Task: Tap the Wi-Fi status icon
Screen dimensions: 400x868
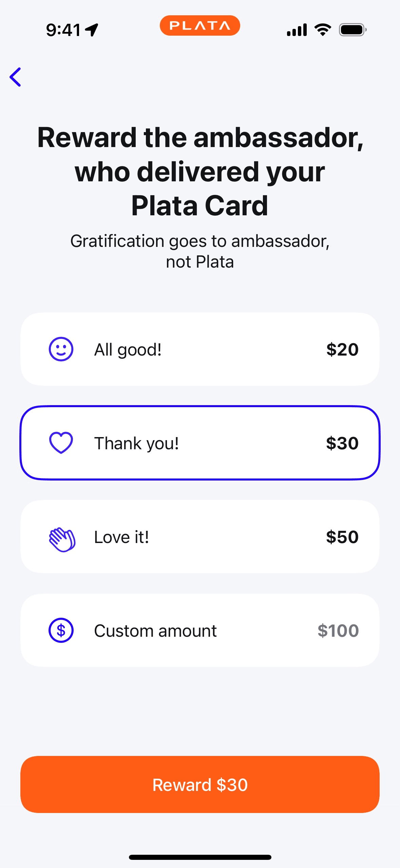Action: tap(323, 30)
